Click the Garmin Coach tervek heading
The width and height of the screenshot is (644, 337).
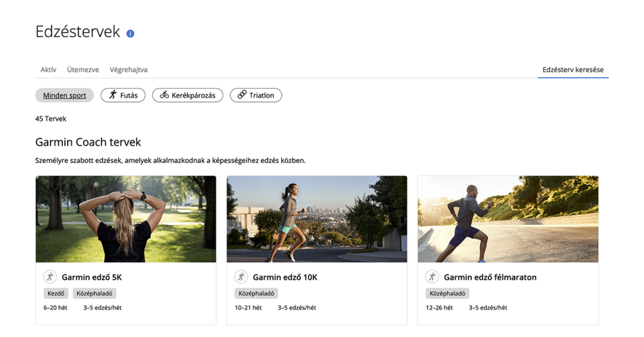pyautogui.click(x=88, y=142)
